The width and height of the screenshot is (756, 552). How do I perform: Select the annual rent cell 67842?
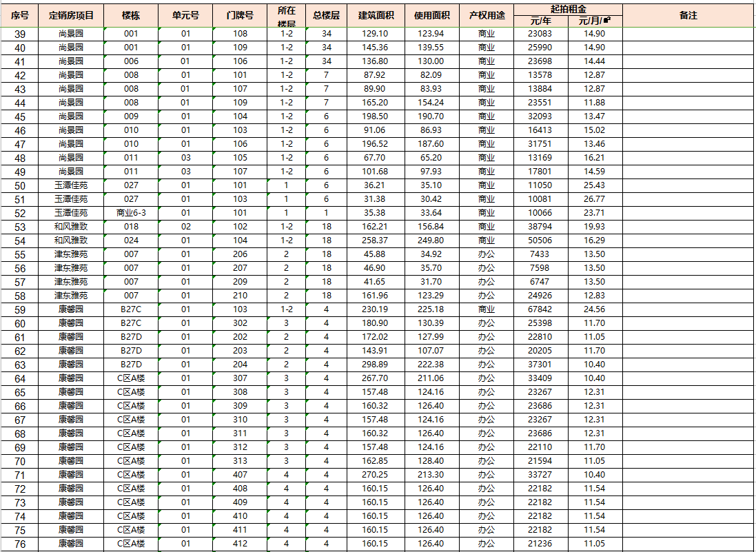point(540,309)
